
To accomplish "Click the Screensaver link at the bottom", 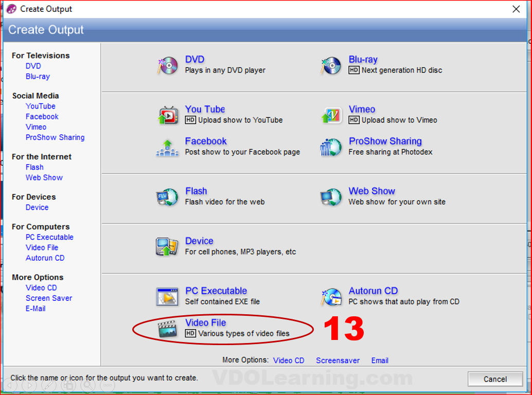I will pyautogui.click(x=338, y=361).
